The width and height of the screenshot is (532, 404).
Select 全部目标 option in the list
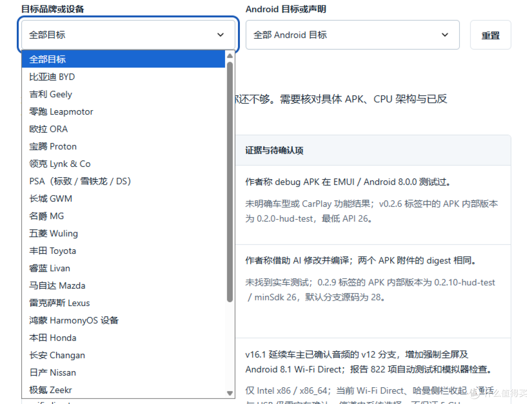pos(124,60)
